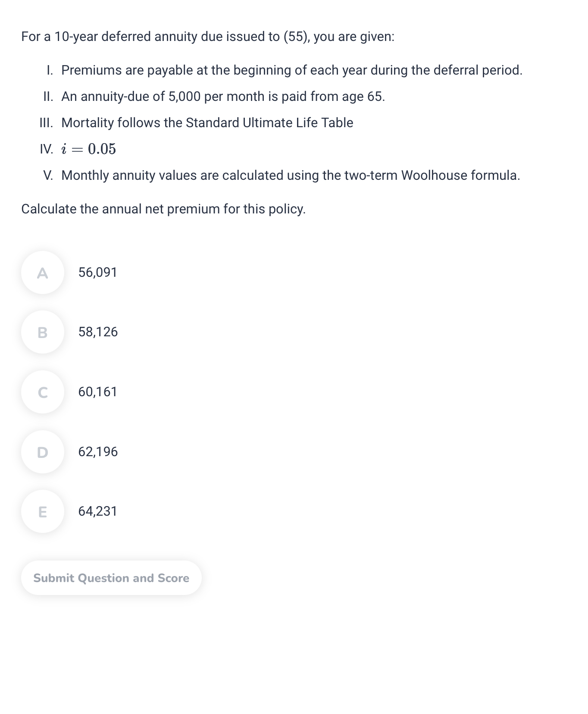Pick answer option C circle
This screenshot has width=588, height=714.
coord(43,392)
